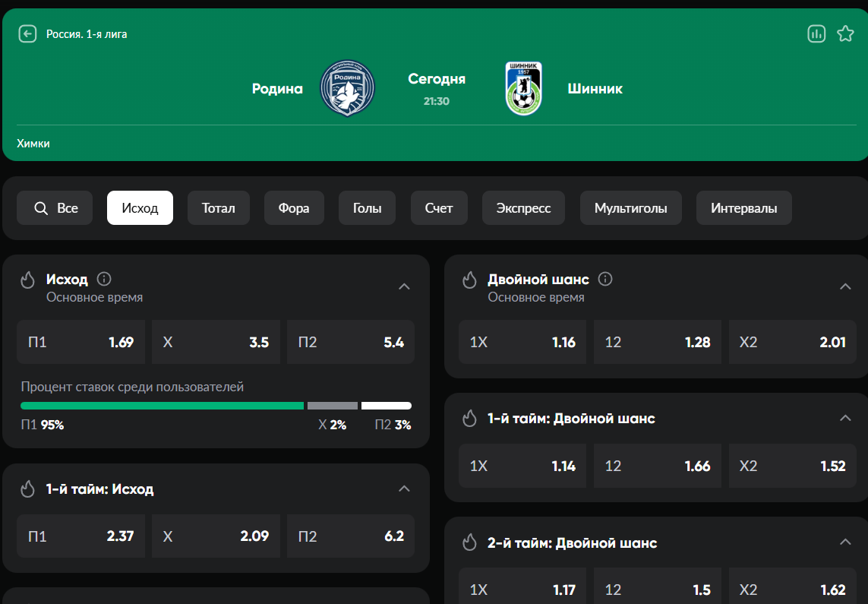This screenshot has height=604, width=868.
Task: Click the green П1 95% bet share bar
Action: (162, 406)
